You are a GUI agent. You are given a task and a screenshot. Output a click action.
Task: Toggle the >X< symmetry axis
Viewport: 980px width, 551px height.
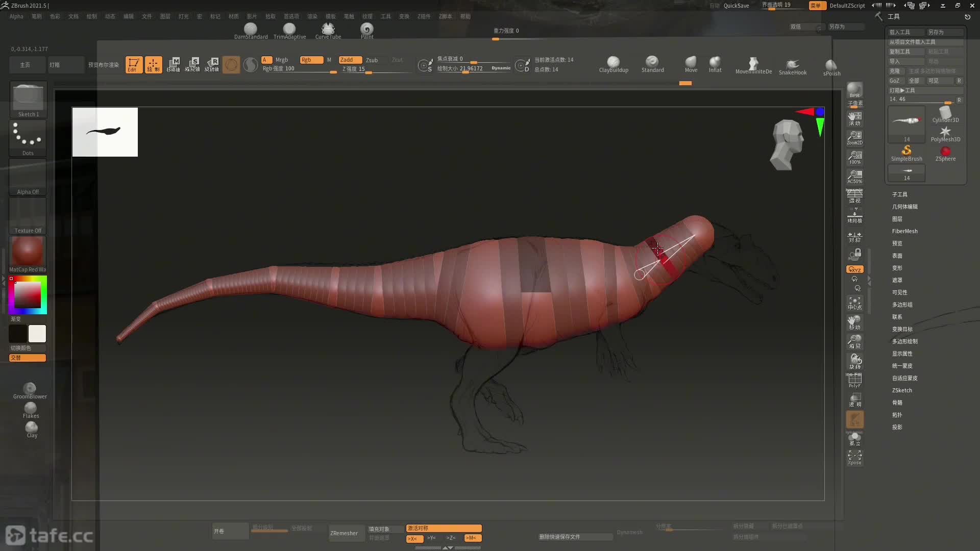414,538
